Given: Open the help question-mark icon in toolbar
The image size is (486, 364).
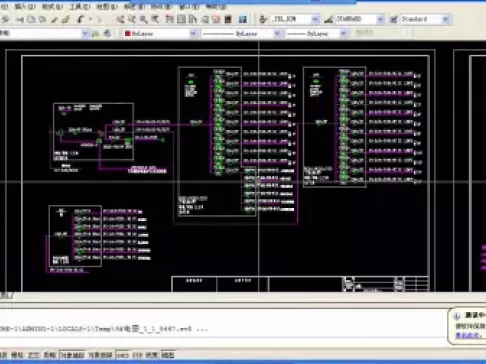Looking at the screenshot, I should point(243,19).
